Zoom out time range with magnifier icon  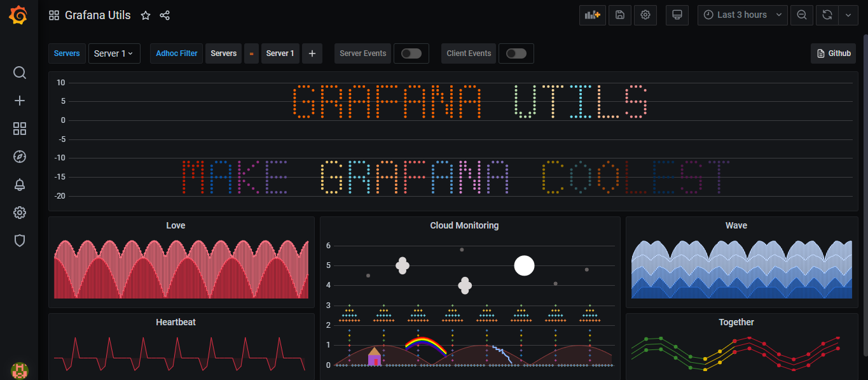[802, 15]
